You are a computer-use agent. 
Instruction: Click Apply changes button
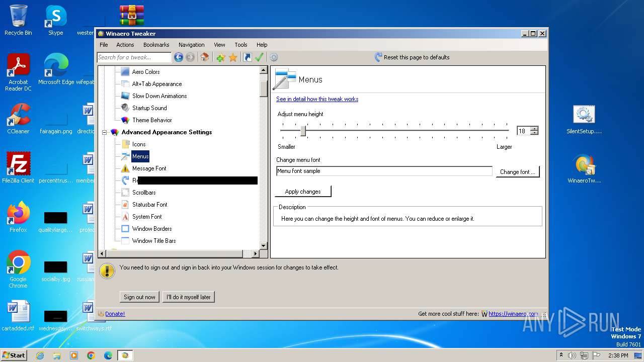pos(303,192)
